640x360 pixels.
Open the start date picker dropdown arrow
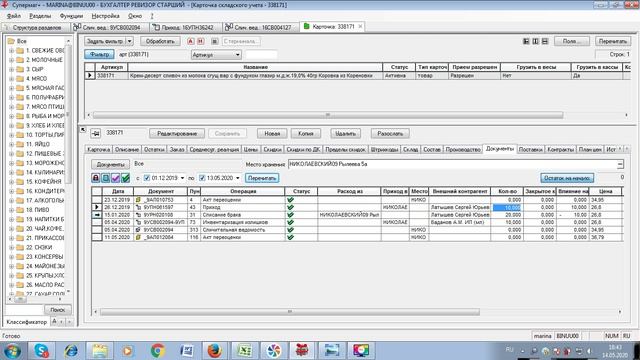click(x=182, y=178)
